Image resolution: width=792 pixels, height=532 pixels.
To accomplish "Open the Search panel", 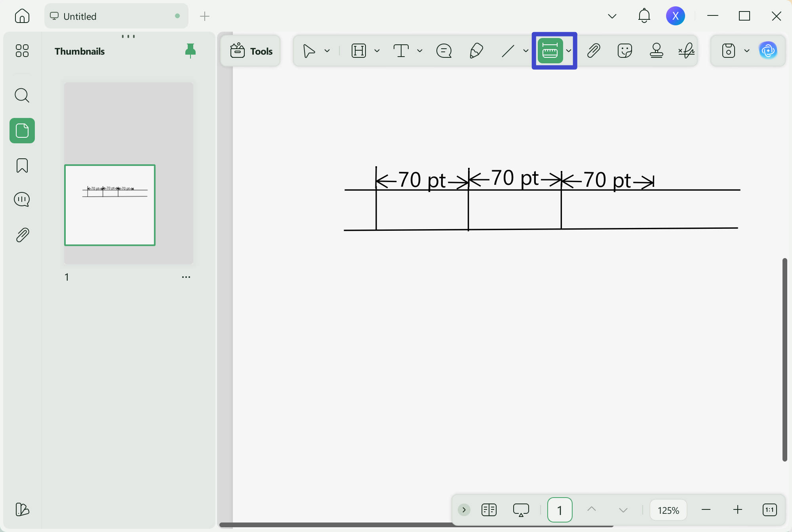I will (x=22, y=95).
